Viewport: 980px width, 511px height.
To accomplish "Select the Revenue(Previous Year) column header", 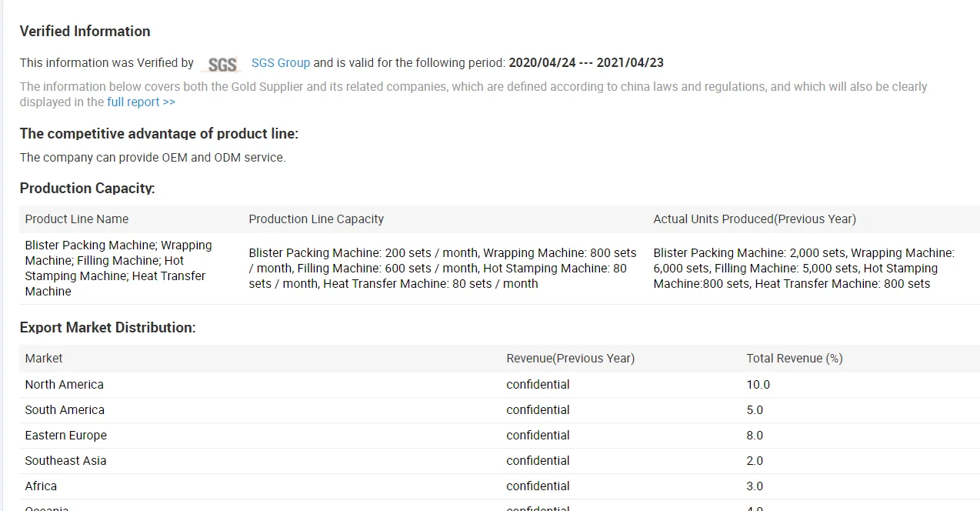I will pyautogui.click(x=570, y=359).
